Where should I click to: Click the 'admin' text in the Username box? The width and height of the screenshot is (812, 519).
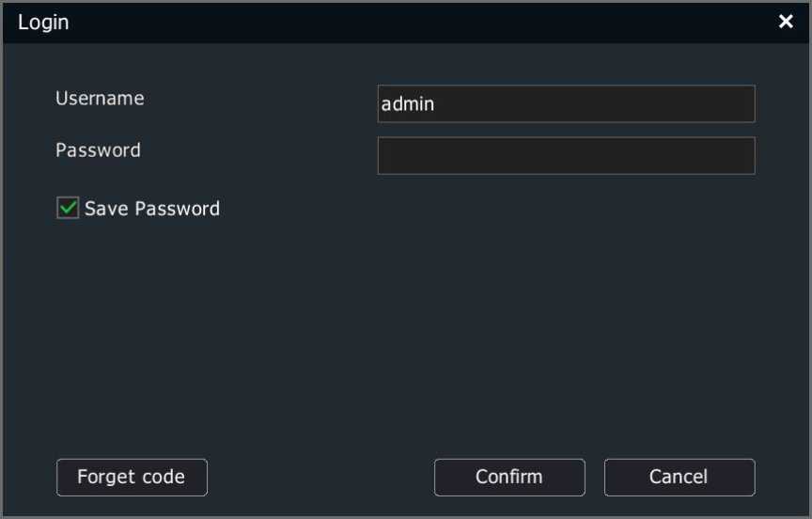pos(408,104)
